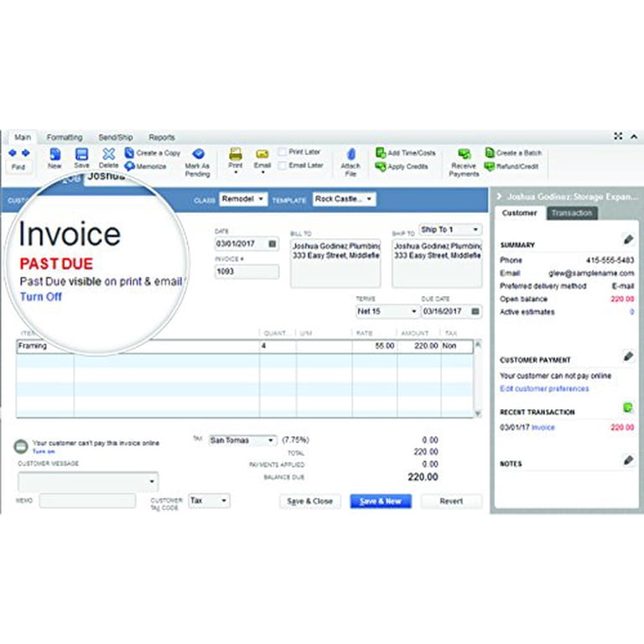Open the Template dropdown showing Rock Castle
The height and width of the screenshot is (644, 644).
[x=344, y=199]
